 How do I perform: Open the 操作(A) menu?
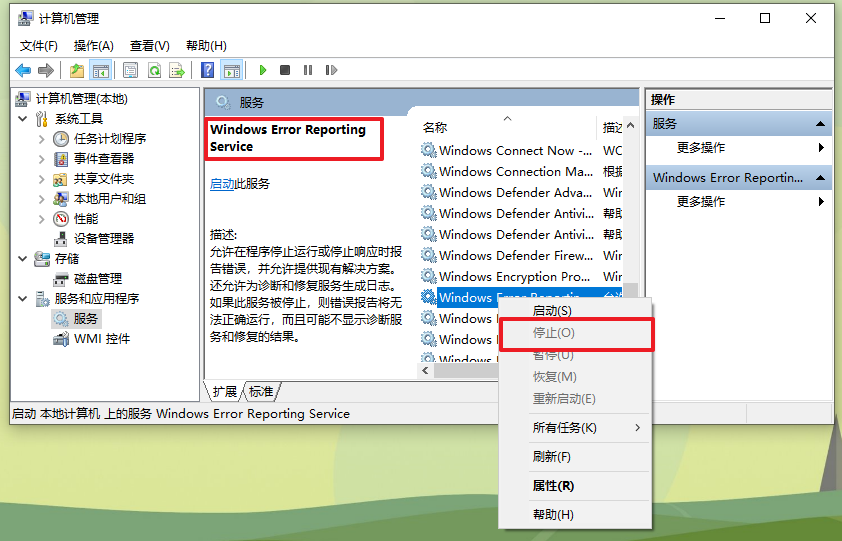click(x=94, y=45)
